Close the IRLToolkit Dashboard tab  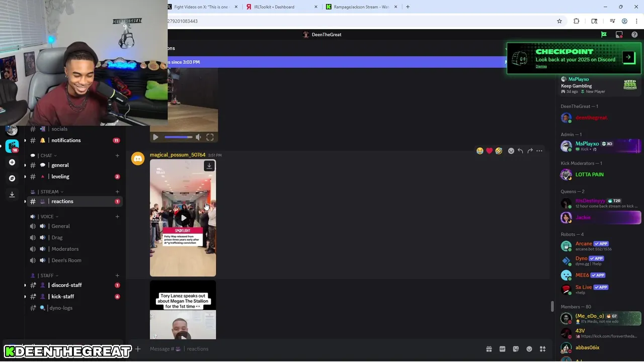pyautogui.click(x=316, y=7)
